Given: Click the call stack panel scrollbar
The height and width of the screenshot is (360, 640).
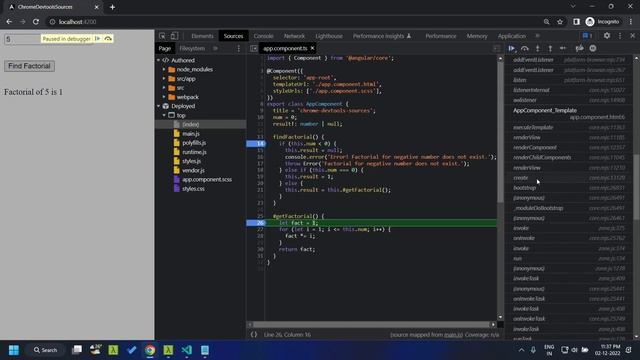Looking at the screenshot, I should [636, 188].
